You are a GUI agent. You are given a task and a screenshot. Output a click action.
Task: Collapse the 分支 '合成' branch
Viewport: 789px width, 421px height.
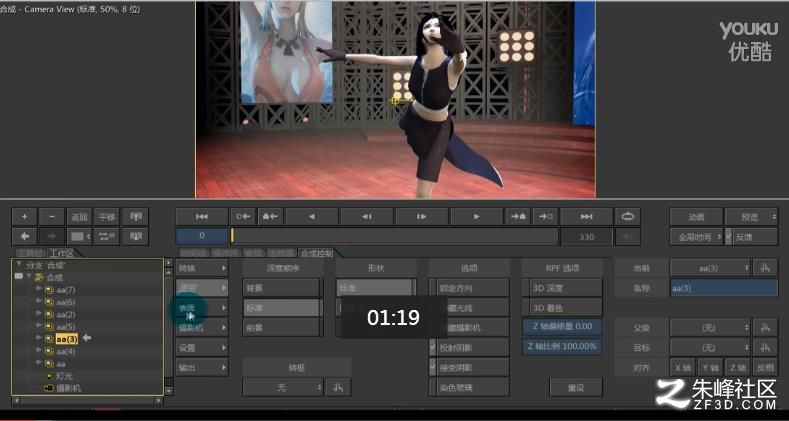(x=19, y=265)
